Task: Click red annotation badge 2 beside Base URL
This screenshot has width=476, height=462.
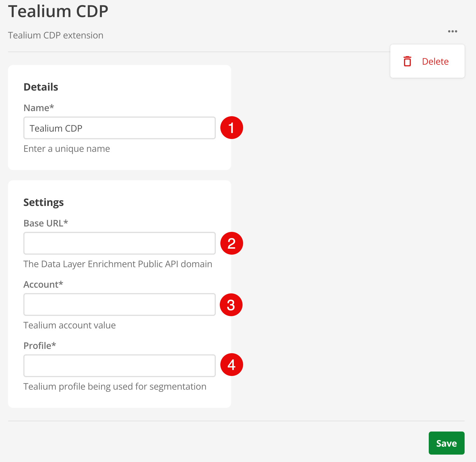Action: tap(231, 243)
